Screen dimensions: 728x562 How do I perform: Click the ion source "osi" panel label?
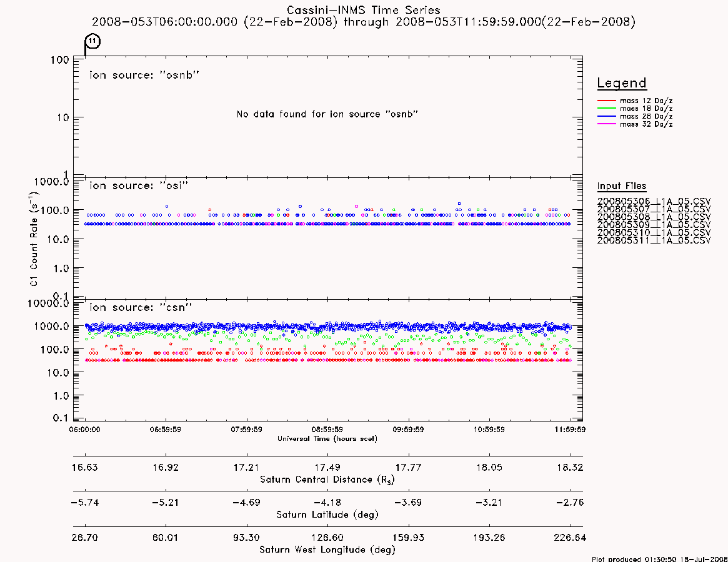click(x=139, y=185)
